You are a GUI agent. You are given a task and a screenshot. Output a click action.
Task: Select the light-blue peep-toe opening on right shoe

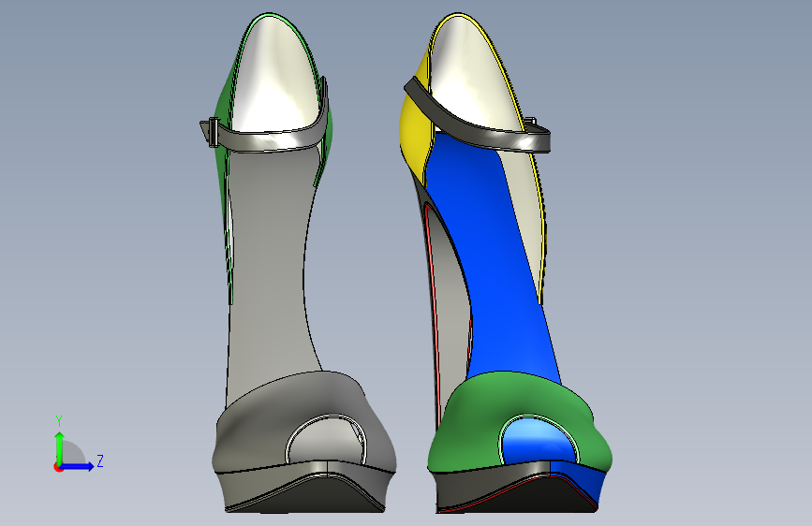539,440
